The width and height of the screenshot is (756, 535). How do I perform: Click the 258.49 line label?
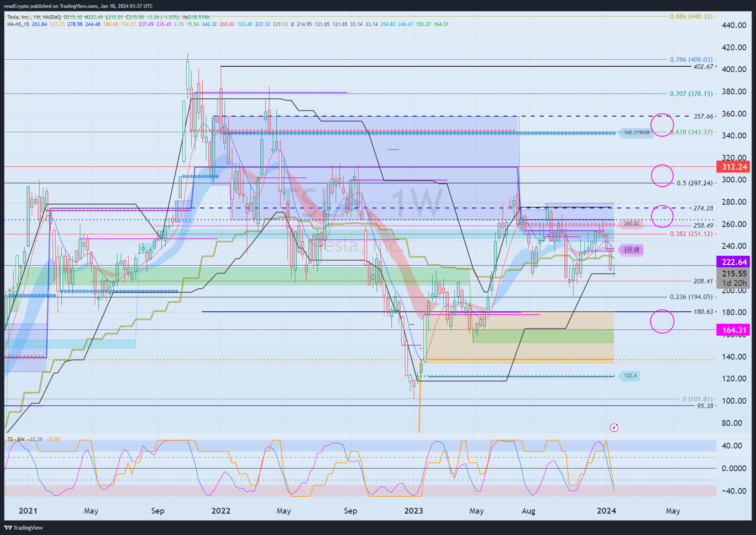[703, 226]
